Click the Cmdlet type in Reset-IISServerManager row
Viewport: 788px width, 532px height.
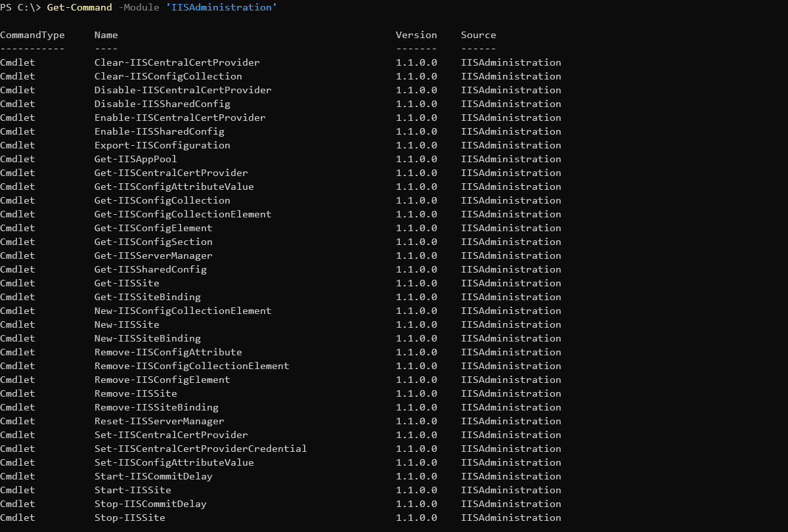[18, 421]
